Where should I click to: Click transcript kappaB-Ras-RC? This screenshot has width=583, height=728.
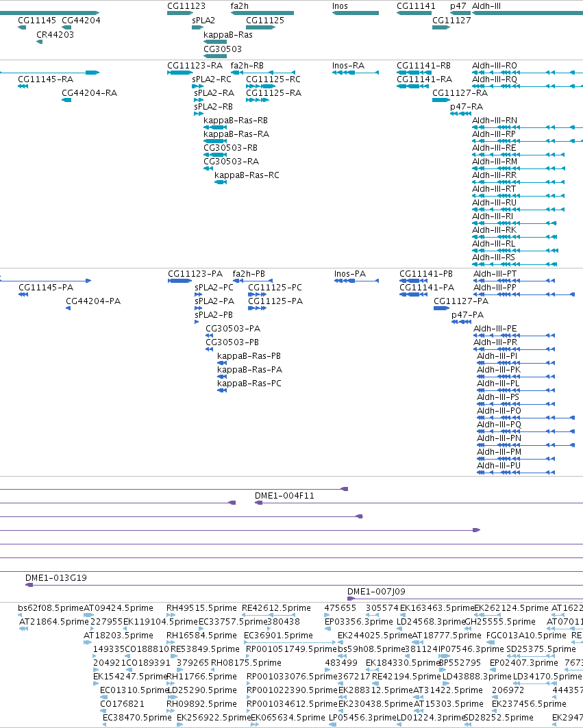(247, 175)
